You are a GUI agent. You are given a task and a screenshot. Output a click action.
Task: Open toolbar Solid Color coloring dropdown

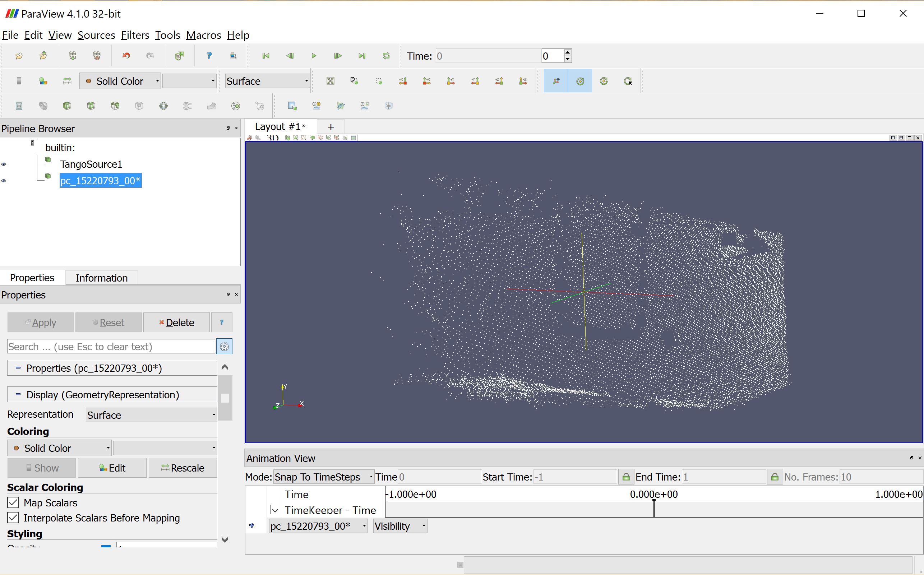tap(120, 81)
